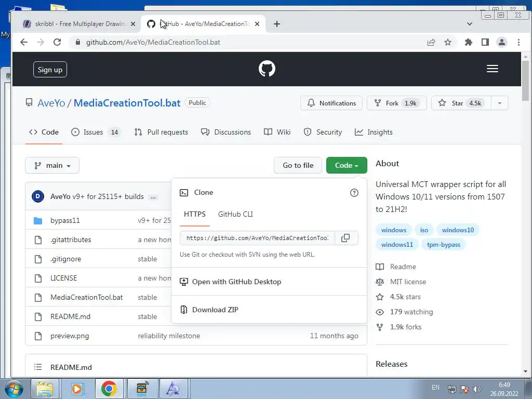Open Windows Start menu
Image resolution: width=532 pixels, height=399 pixels.
tap(14, 389)
